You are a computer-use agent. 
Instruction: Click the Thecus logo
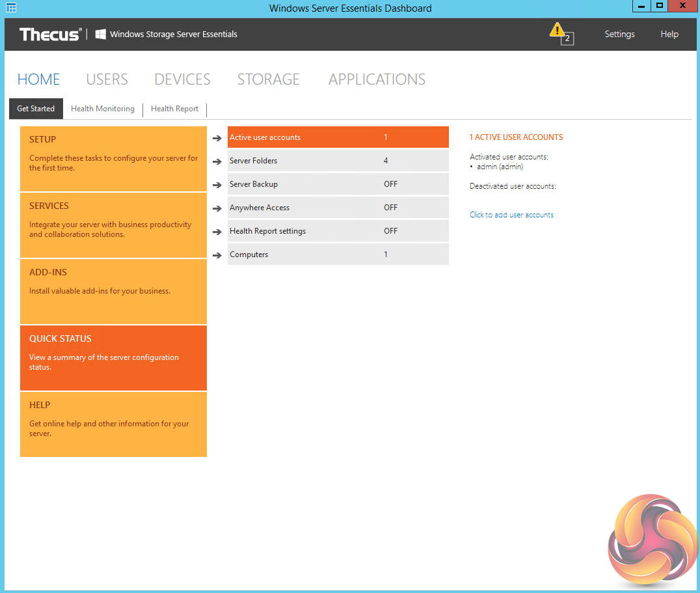click(51, 34)
